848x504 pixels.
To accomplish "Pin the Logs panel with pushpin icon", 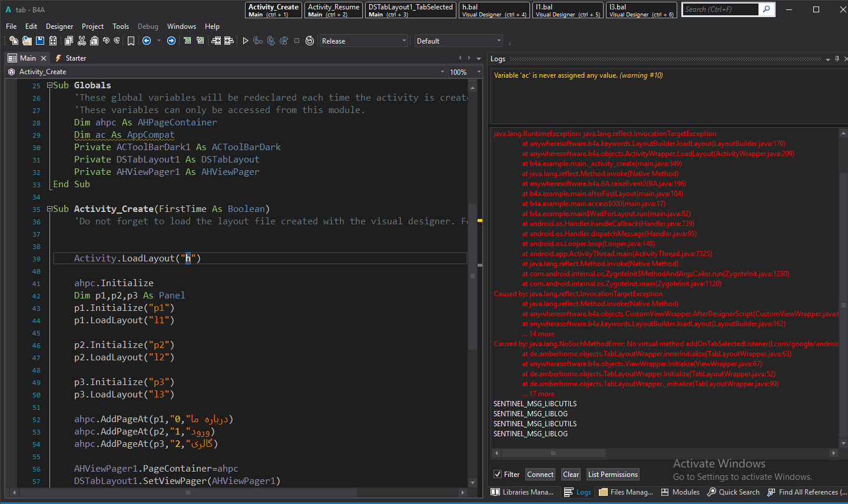I will [837, 59].
